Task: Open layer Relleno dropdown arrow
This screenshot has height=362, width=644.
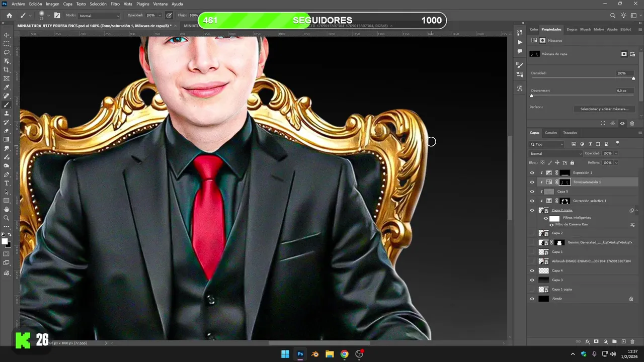Action: (x=616, y=163)
